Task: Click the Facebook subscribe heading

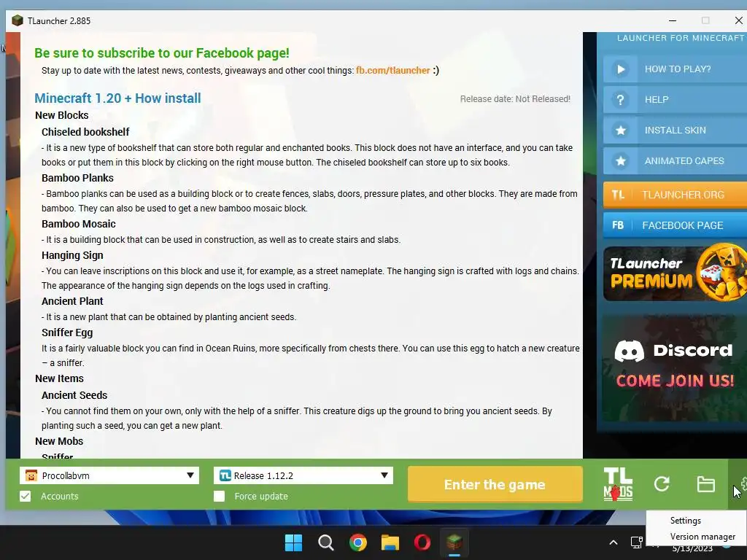Action: click(161, 52)
